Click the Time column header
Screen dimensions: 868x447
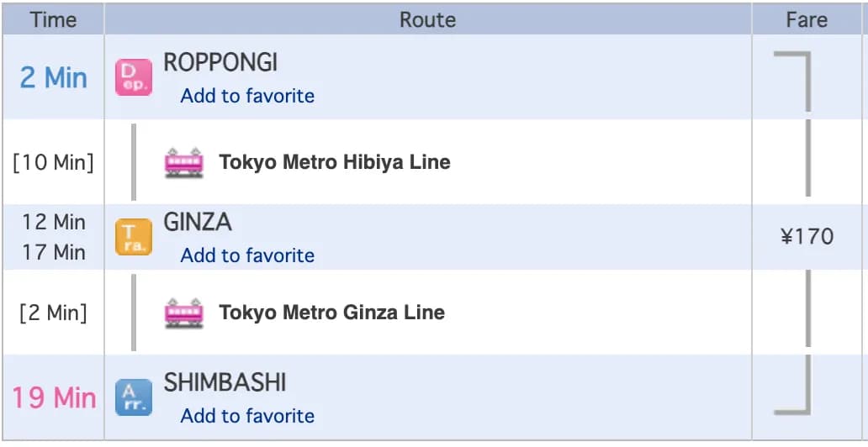pos(53,20)
